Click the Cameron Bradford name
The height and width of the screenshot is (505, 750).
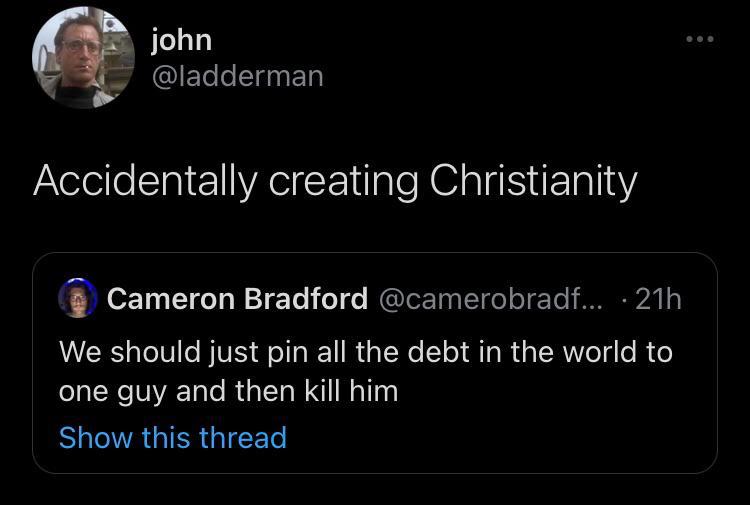(237, 298)
